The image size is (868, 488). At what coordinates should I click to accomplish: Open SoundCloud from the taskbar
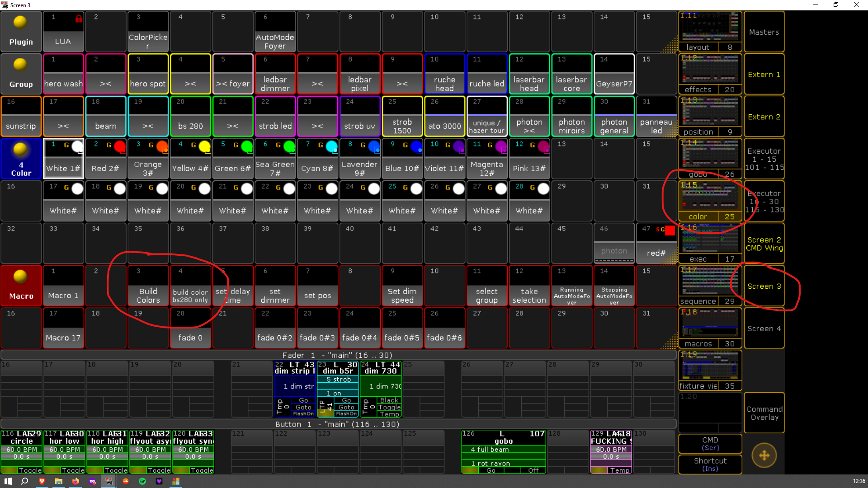(126, 481)
